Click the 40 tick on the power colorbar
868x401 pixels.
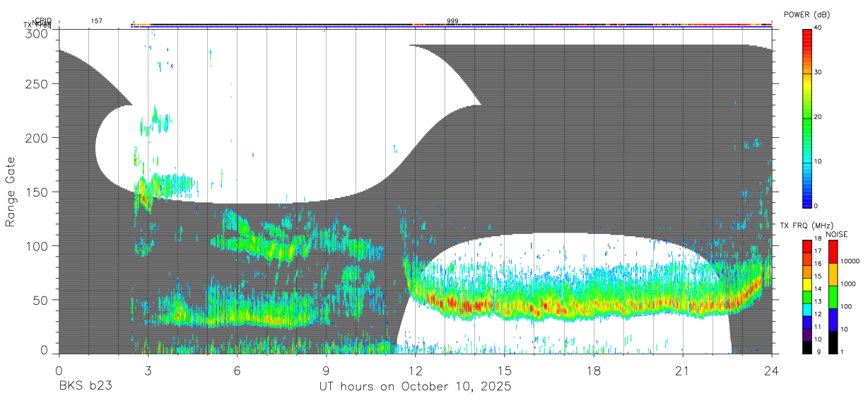[819, 28]
